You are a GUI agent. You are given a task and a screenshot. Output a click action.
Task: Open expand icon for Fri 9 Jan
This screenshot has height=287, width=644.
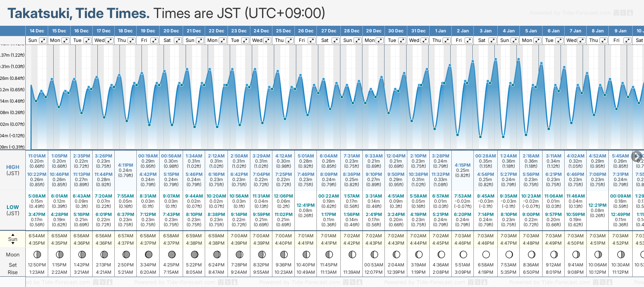(626, 40)
